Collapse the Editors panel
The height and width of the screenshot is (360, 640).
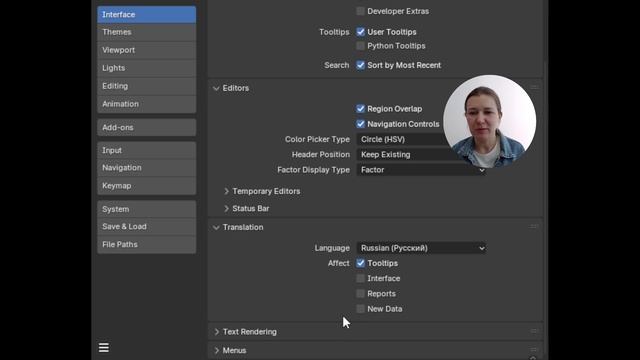[216, 88]
